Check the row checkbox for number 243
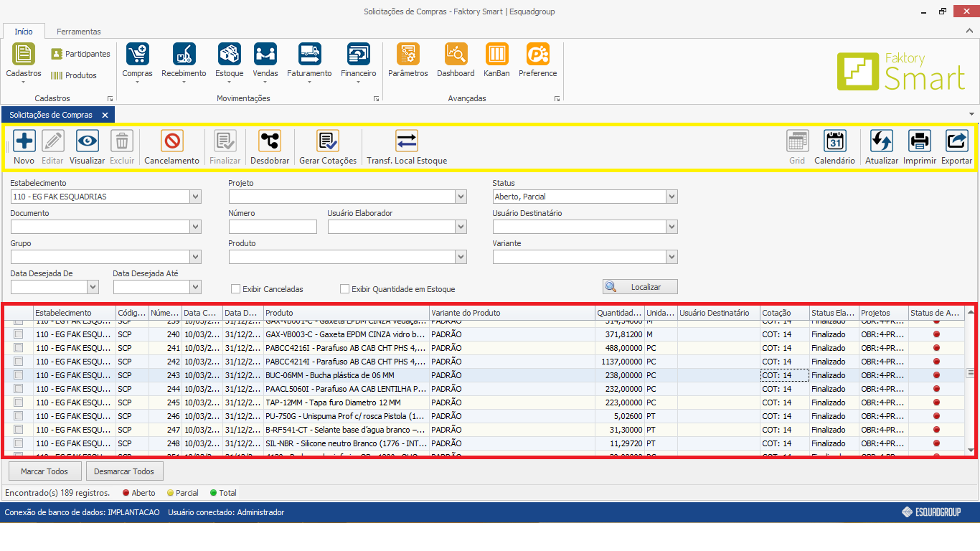 [19, 375]
